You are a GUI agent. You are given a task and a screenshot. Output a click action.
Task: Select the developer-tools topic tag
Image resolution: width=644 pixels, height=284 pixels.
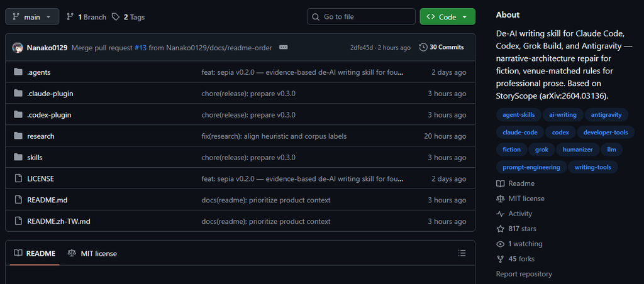coord(606,133)
